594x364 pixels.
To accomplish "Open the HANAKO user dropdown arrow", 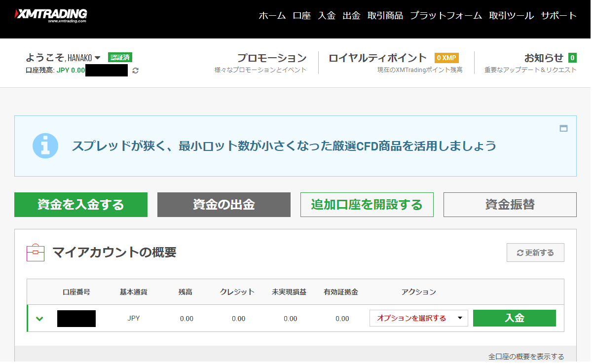I will (98, 58).
